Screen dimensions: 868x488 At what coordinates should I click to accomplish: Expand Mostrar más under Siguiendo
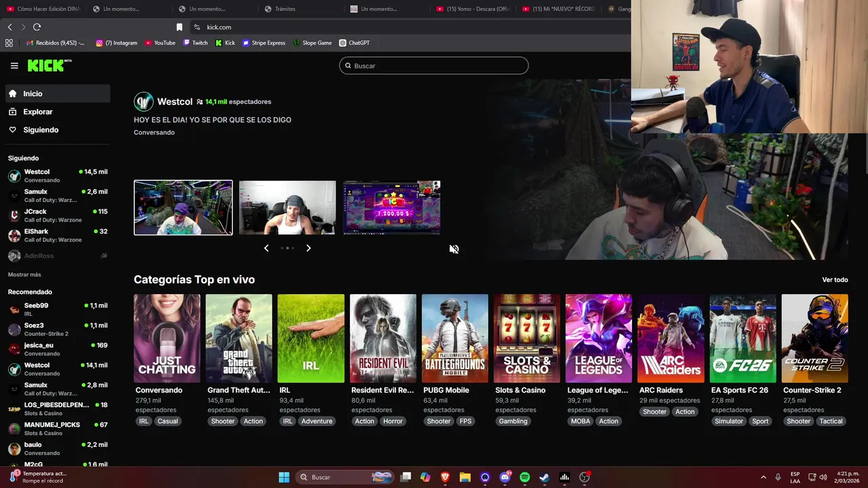tap(24, 274)
